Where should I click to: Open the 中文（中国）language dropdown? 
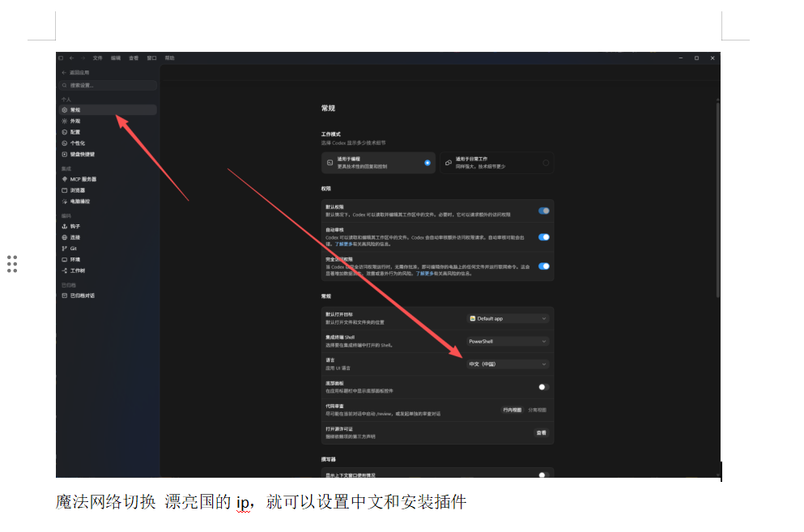(x=508, y=364)
